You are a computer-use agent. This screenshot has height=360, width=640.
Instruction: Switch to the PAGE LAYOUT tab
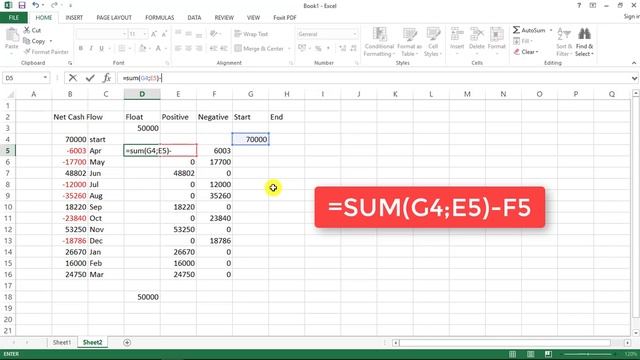click(x=114, y=18)
